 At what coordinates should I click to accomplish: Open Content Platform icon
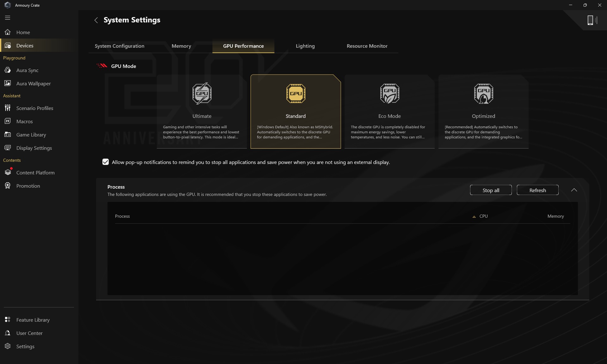[8, 173]
